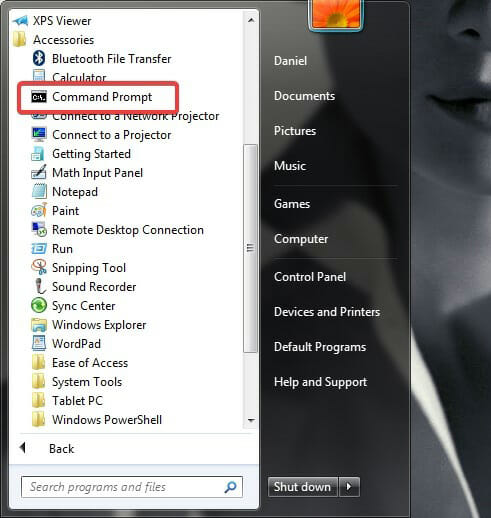
Task: Select Getting Started text
Action: [91, 154]
